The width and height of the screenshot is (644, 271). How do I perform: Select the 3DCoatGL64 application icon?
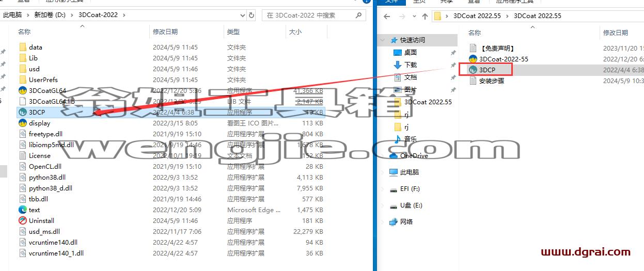tap(23, 90)
